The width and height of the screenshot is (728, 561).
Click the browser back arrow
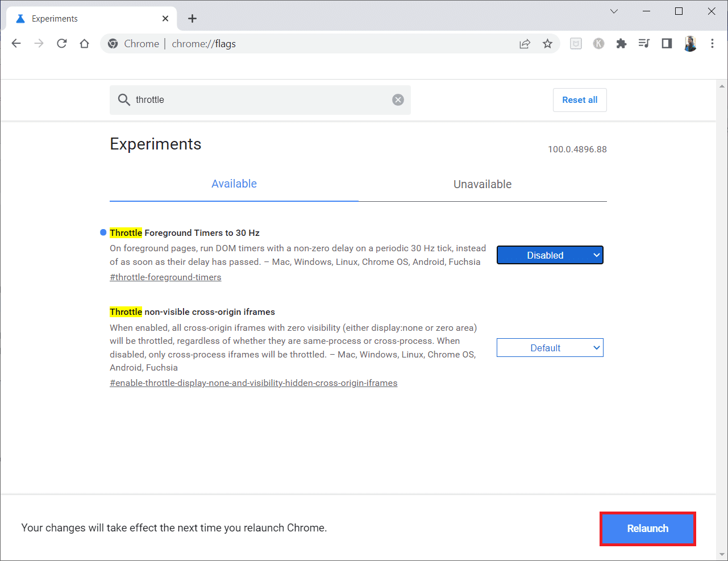point(16,44)
